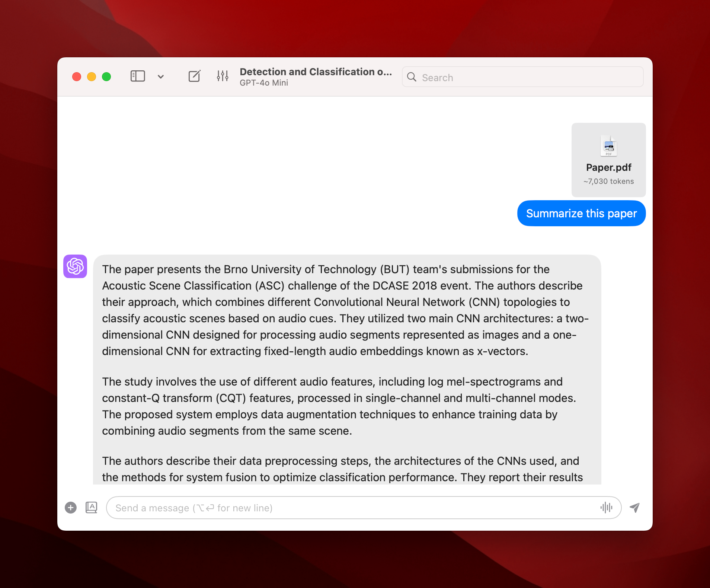The height and width of the screenshot is (588, 710).
Task: Click the chat title 'Detection and Classification'
Action: [x=316, y=71]
